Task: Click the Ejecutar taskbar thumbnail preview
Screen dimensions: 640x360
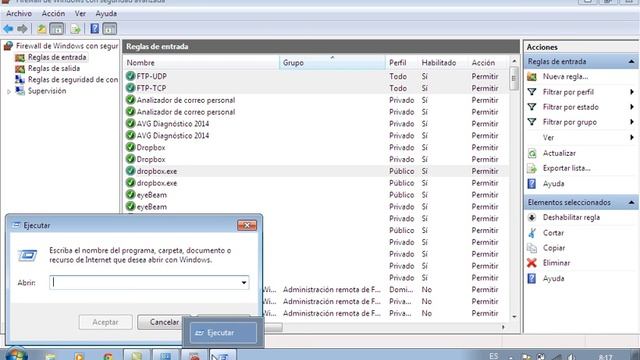Action: tap(223, 333)
